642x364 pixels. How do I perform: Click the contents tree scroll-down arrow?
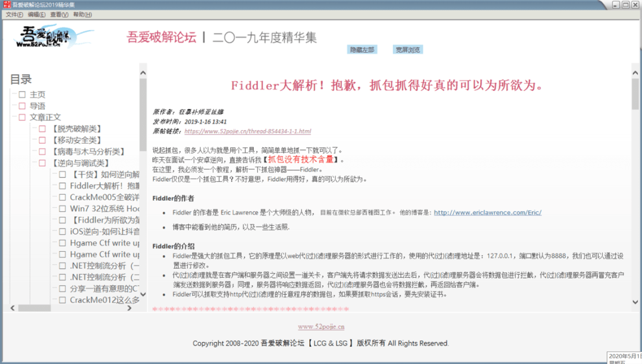coord(143,294)
